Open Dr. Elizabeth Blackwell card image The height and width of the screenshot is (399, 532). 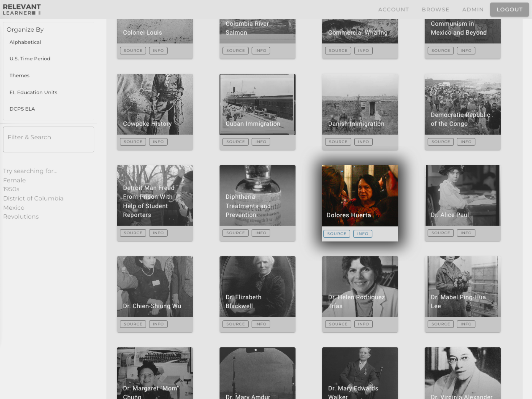257,286
